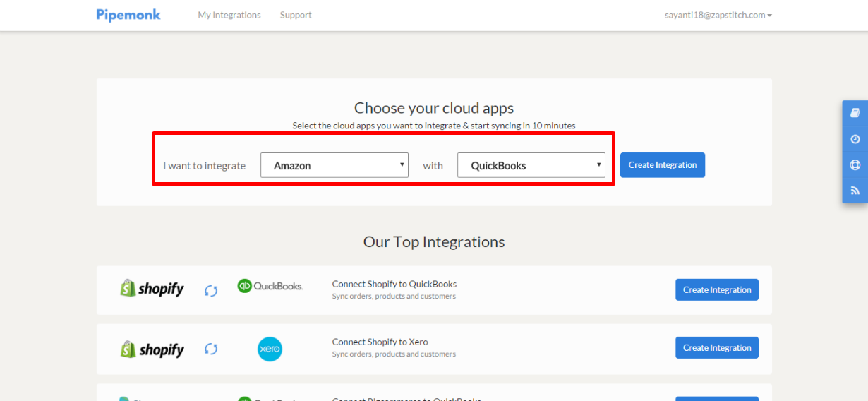Viewport: 868px width, 401px height.
Task: Open the Support page
Action: click(x=296, y=15)
